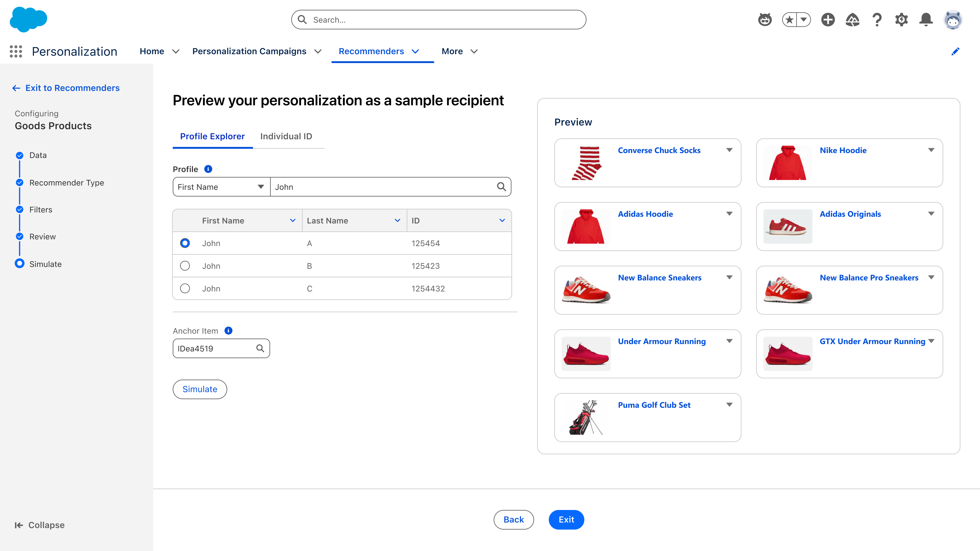Select the radio button for John B
The image size is (980, 551).
tap(185, 266)
